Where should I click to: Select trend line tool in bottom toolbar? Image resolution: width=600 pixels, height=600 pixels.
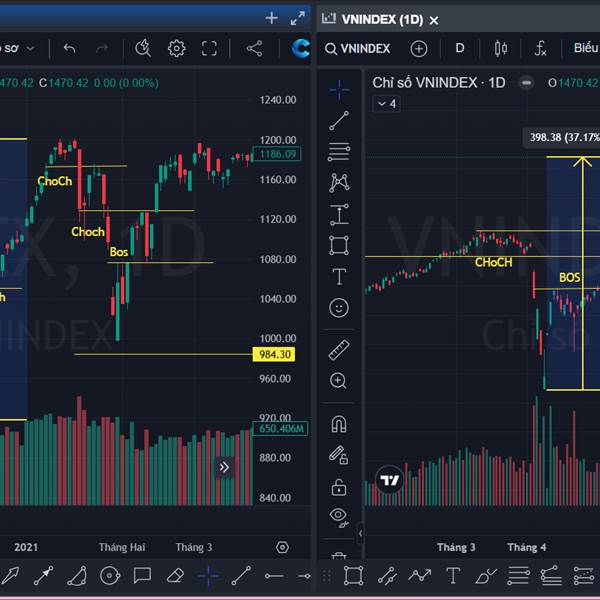pyautogui.click(x=241, y=576)
